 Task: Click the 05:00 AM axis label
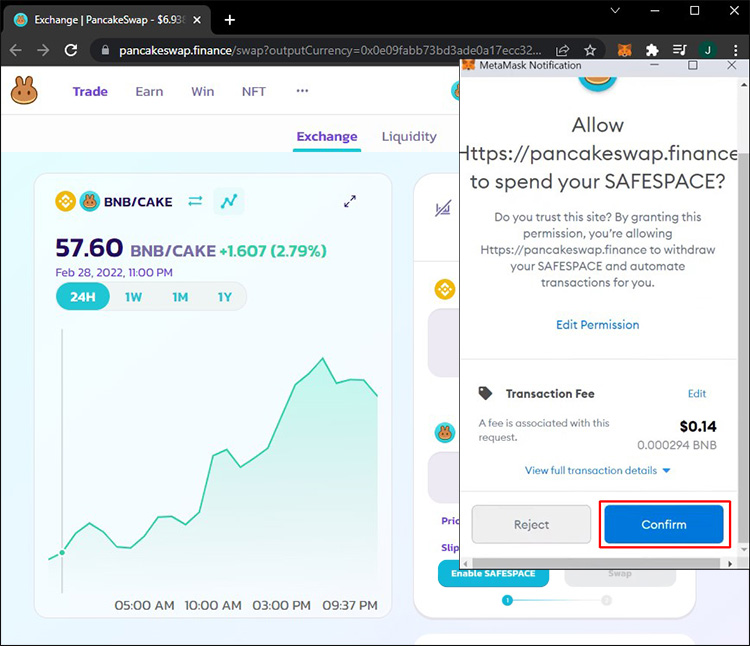(x=144, y=605)
